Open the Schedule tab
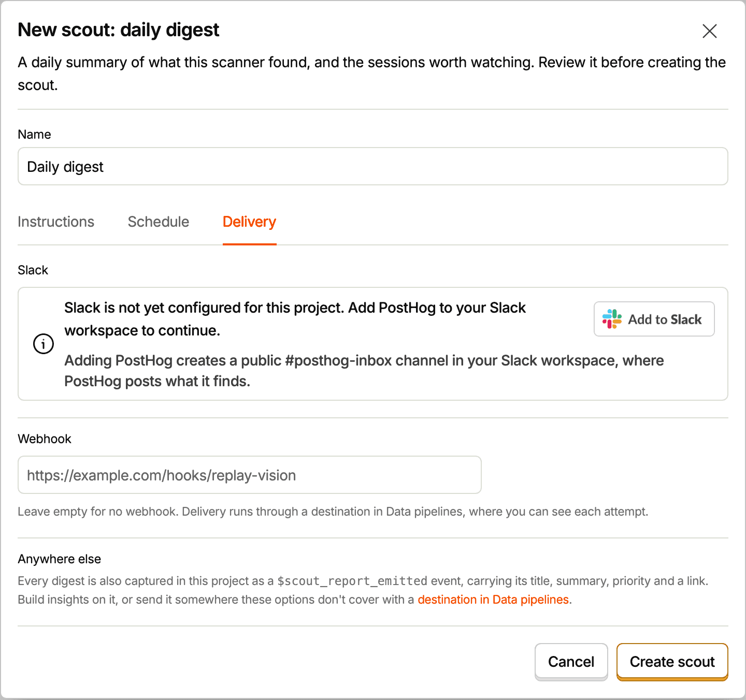Screen dimensions: 746x700 point(159,222)
